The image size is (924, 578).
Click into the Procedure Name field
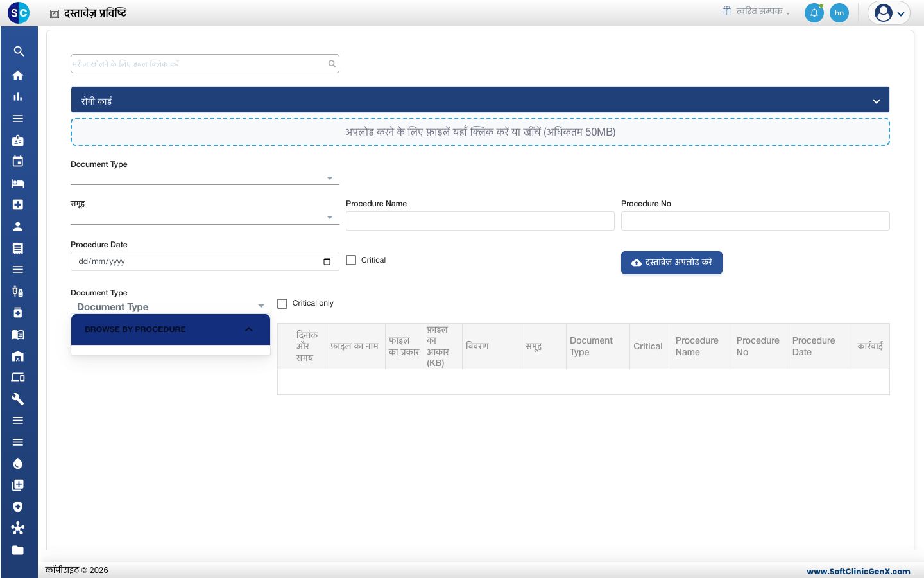point(480,221)
